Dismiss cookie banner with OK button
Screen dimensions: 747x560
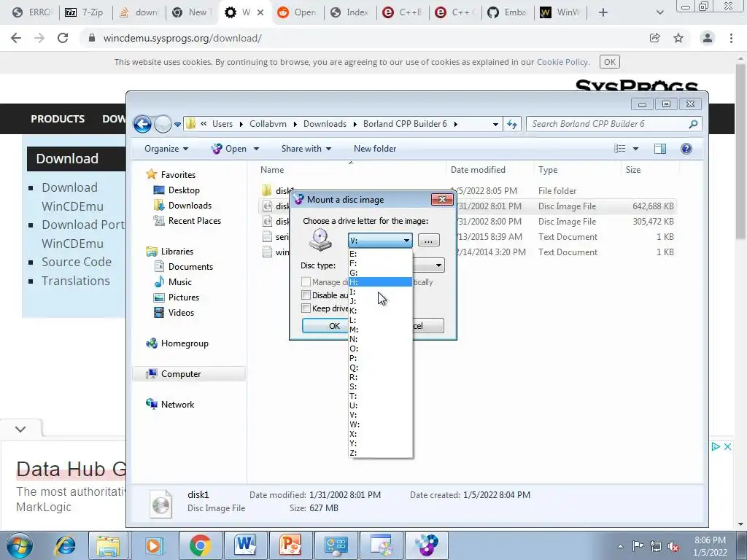(x=609, y=62)
